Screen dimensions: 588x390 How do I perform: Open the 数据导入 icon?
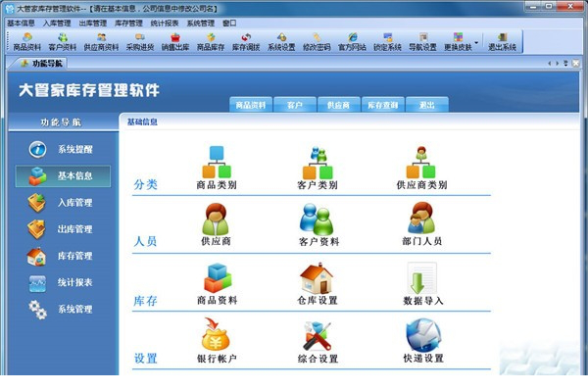423,283
